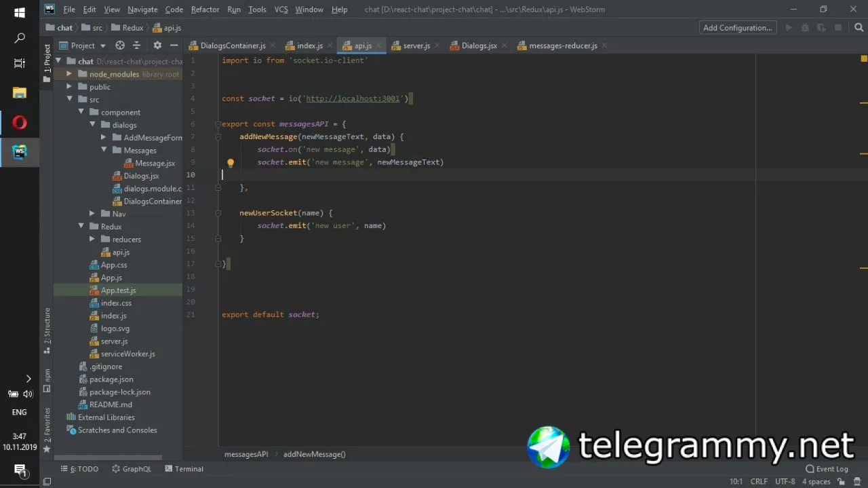Viewport: 868px width, 488px height.
Task: Click the Project panel horizontal scrollbar
Action: 108,458
